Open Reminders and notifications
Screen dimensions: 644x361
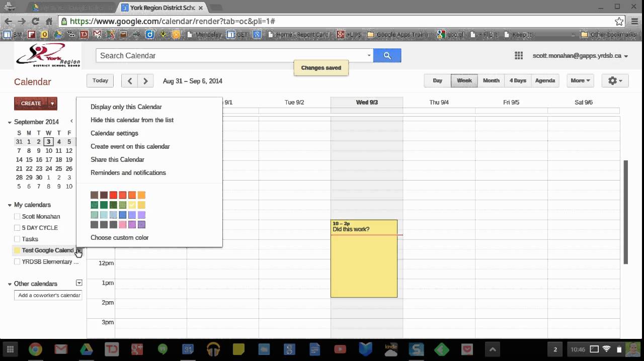point(128,172)
